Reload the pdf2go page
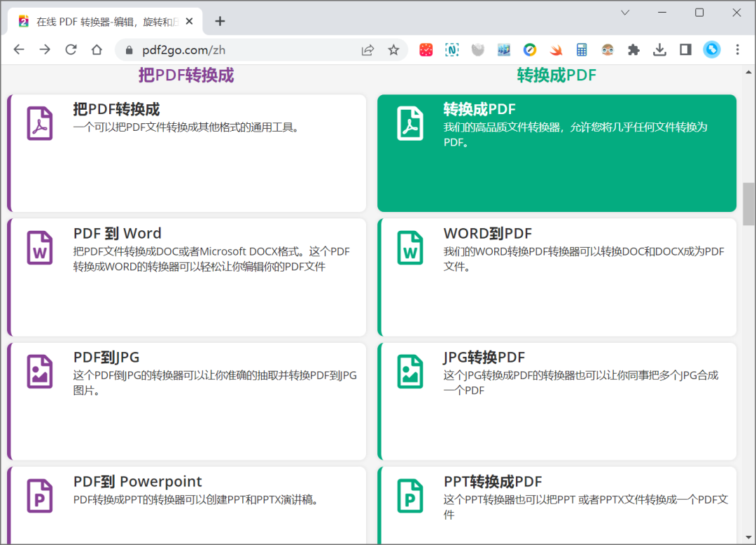Screen dimensions: 756x545 [x=71, y=50]
